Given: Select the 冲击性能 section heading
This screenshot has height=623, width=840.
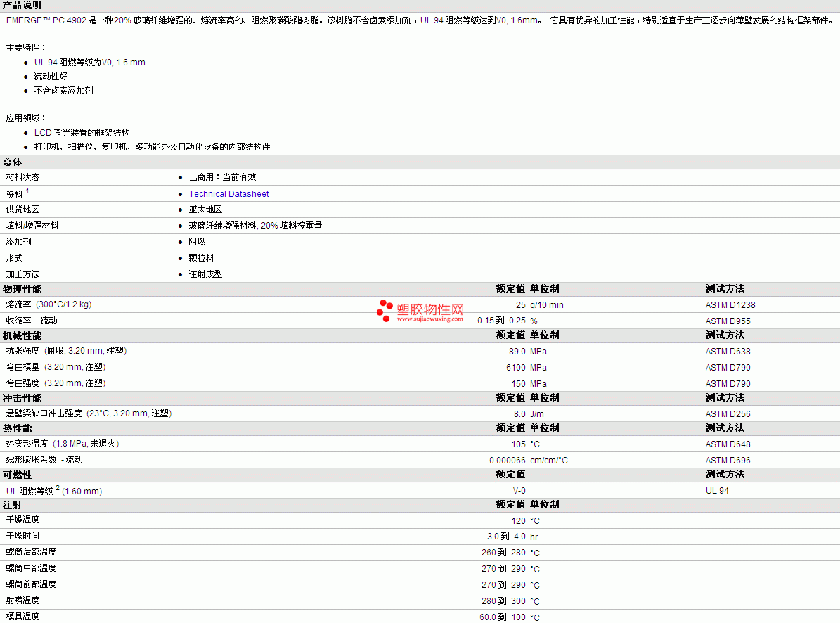Looking at the screenshot, I should [22, 399].
